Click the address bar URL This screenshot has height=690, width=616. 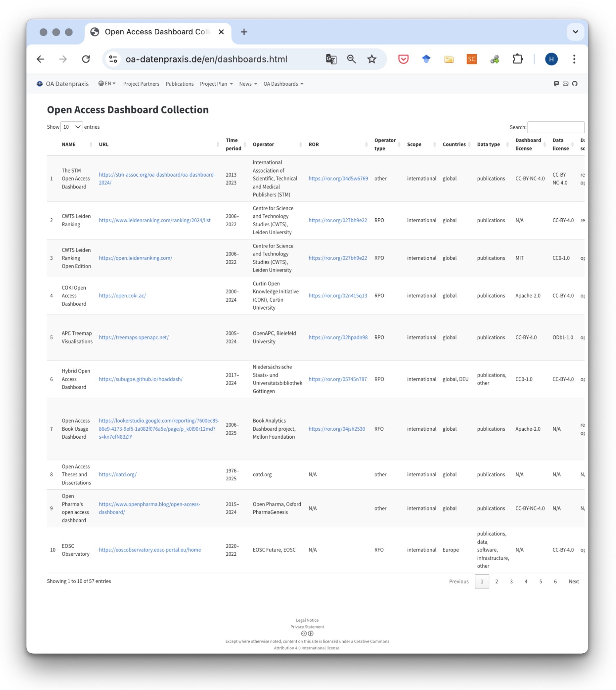206,59
